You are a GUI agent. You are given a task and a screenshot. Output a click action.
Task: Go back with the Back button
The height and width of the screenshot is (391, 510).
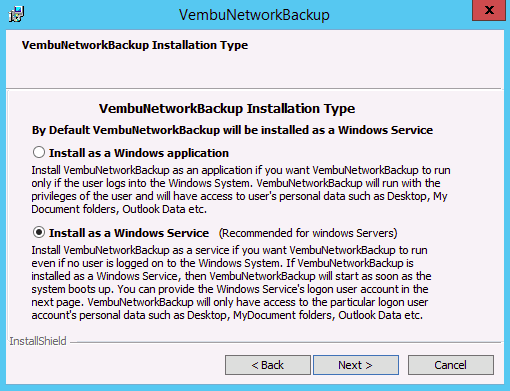click(268, 365)
